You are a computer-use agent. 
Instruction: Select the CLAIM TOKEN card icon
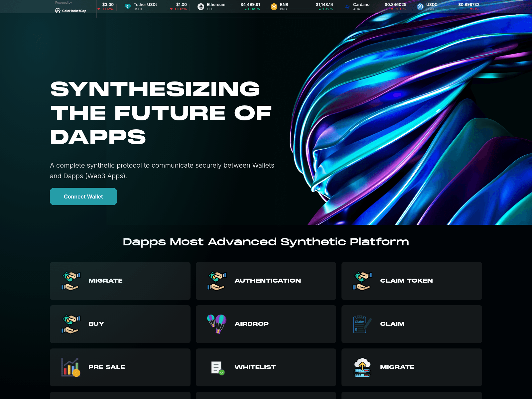pos(362,281)
